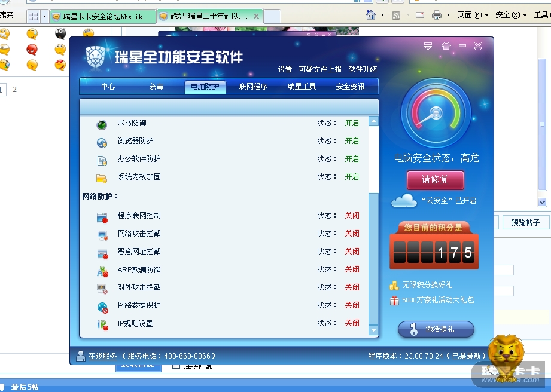Image resolution: width=551 pixels, height=392 pixels.
Task: Click the gold coins icon beside 无限积分换好礼
Action: click(394, 285)
